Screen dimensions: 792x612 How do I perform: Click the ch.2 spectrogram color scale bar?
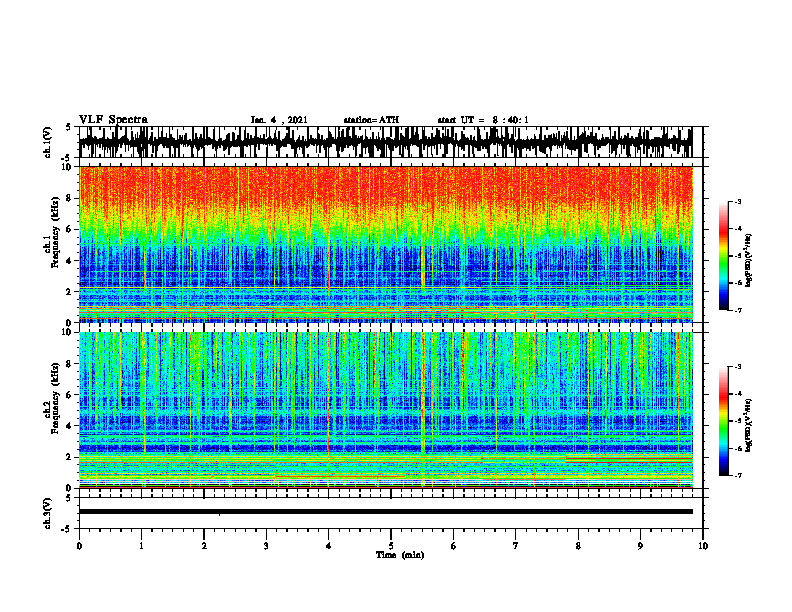(723, 421)
